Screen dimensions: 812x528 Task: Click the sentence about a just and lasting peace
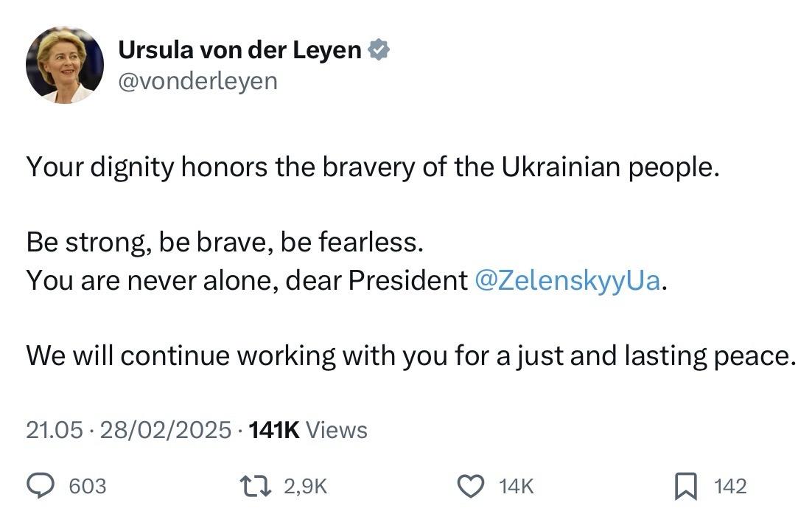click(x=410, y=356)
